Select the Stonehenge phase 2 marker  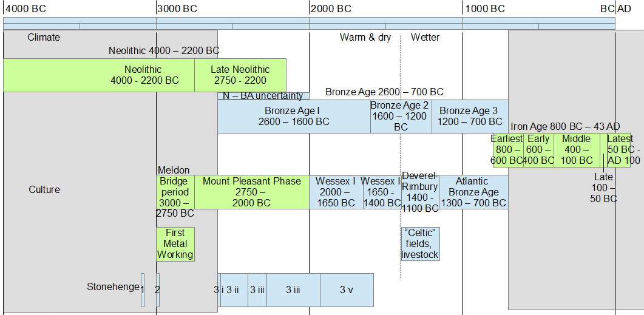pos(158,290)
